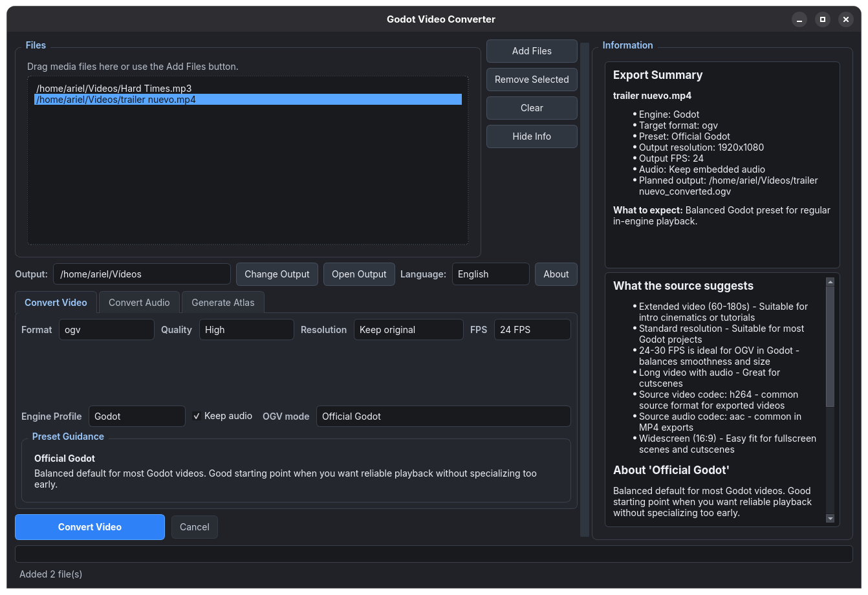
Task: Click the 'Added 2 file(s)' status text
Action: [50, 574]
